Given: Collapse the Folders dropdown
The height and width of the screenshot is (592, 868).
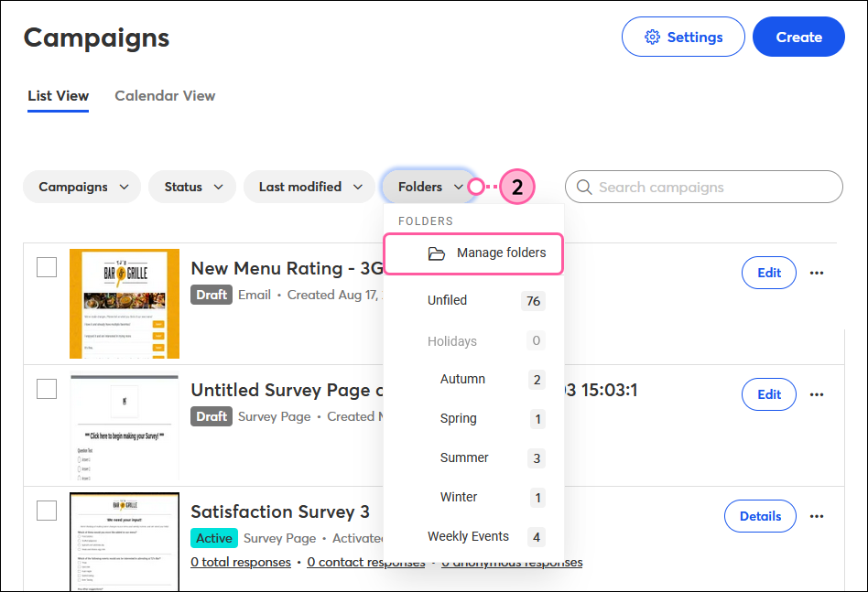Looking at the screenshot, I should [x=429, y=187].
